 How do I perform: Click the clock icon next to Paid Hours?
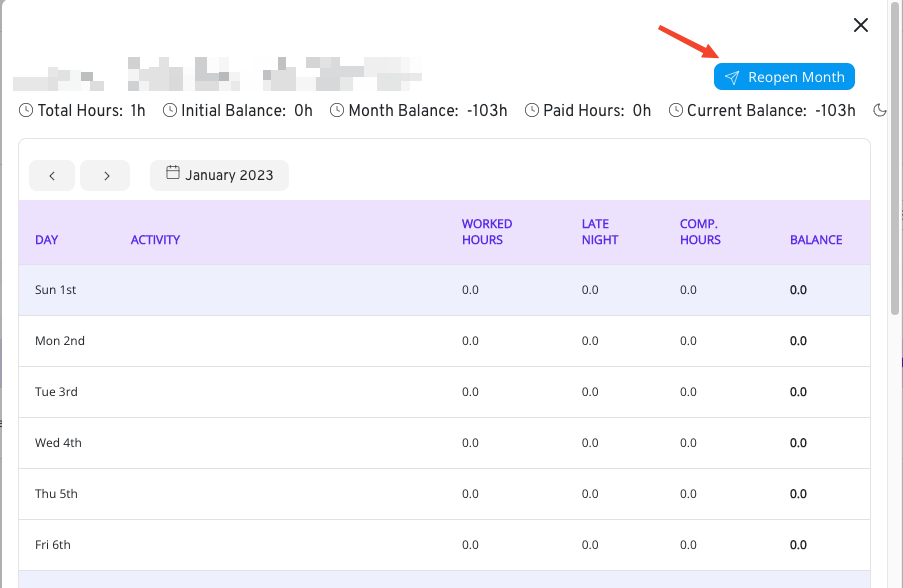click(532, 110)
